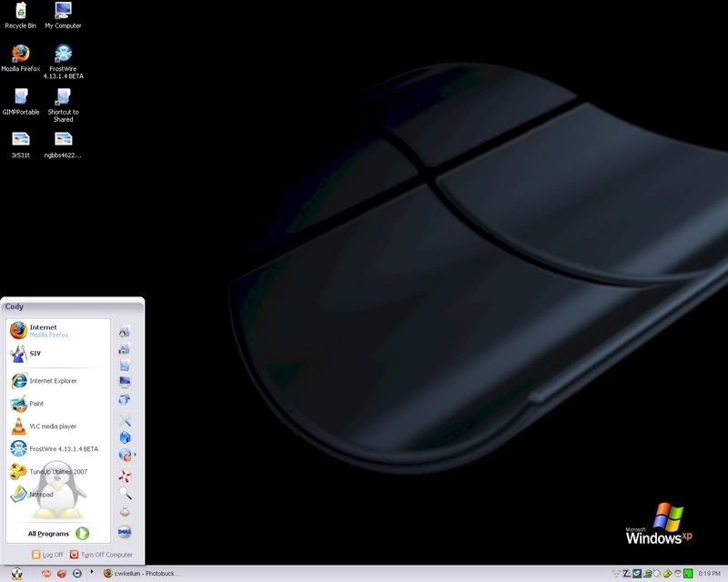The width and height of the screenshot is (728, 582).
Task: Click the penguin Start button
Action: click(x=17, y=574)
